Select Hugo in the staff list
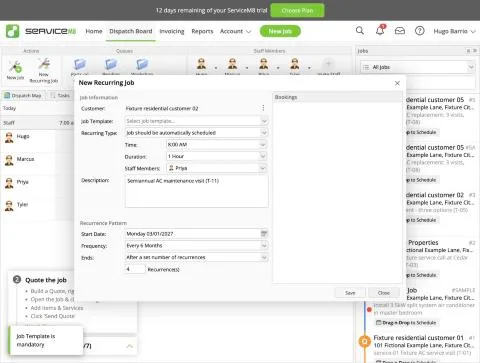This screenshot has width=480, height=363. tap(27, 136)
